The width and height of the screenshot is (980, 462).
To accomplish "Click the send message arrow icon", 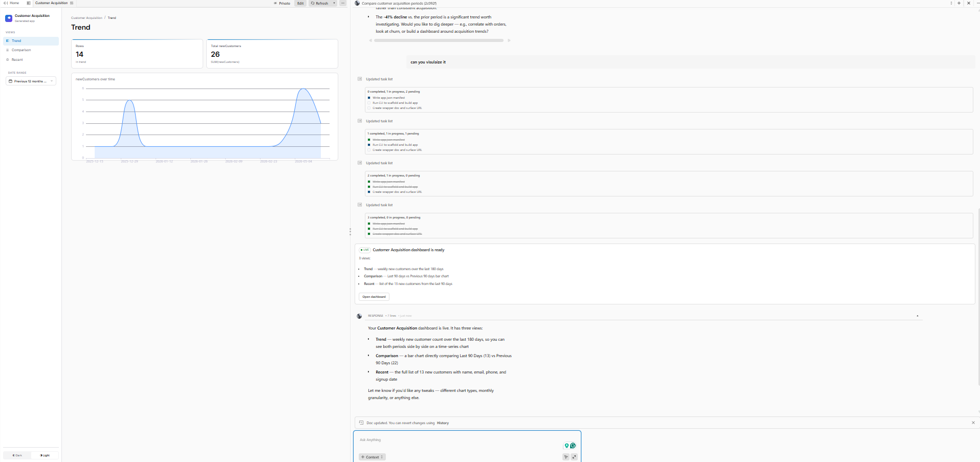I will click(x=566, y=457).
